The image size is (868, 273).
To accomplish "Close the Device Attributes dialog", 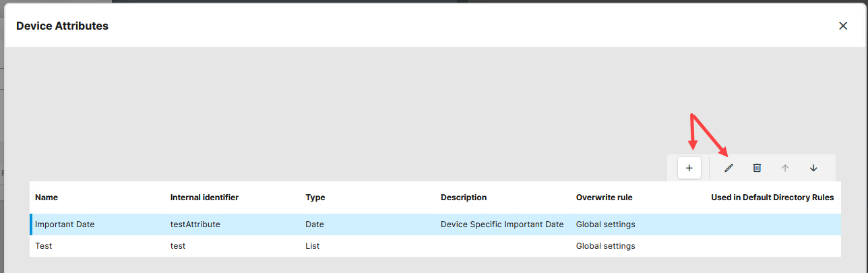I will pos(843,26).
